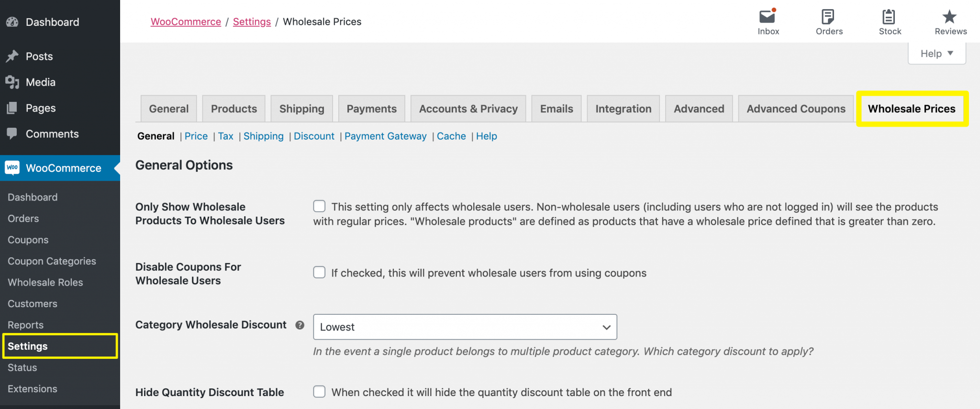Go to the Cache sub-section link
Image resolution: width=980 pixels, height=409 pixels.
click(451, 136)
